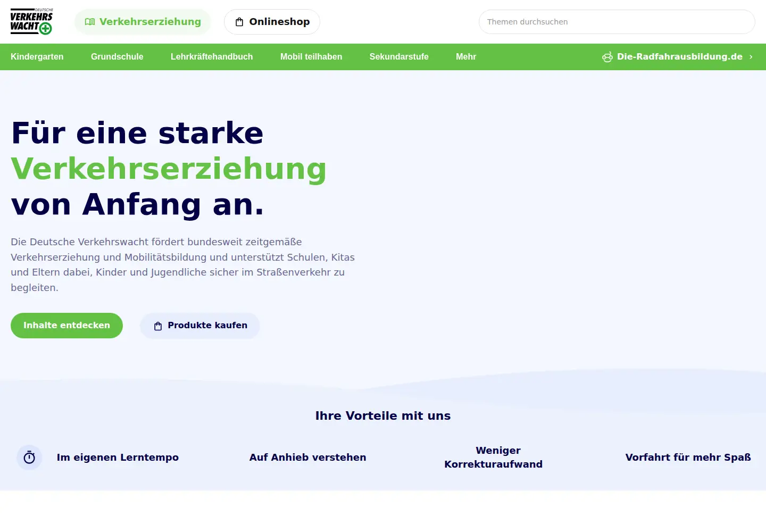Focus the Themen durchsuchen search field

coord(617,22)
